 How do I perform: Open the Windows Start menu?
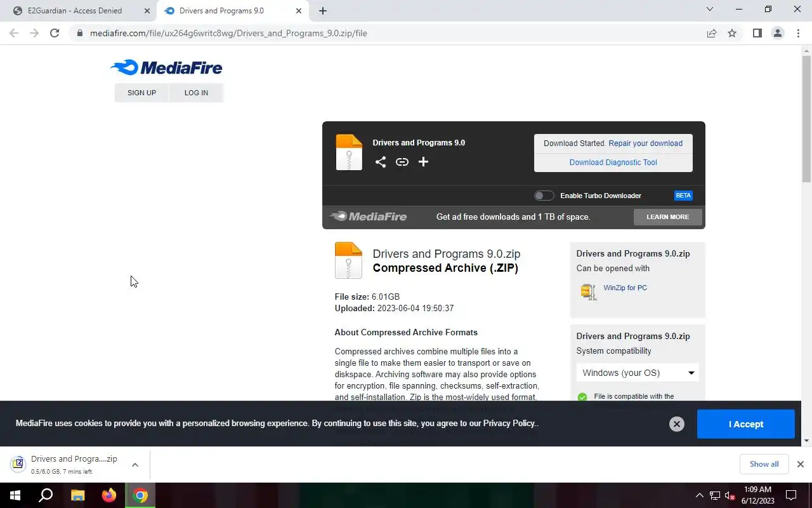click(x=15, y=495)
